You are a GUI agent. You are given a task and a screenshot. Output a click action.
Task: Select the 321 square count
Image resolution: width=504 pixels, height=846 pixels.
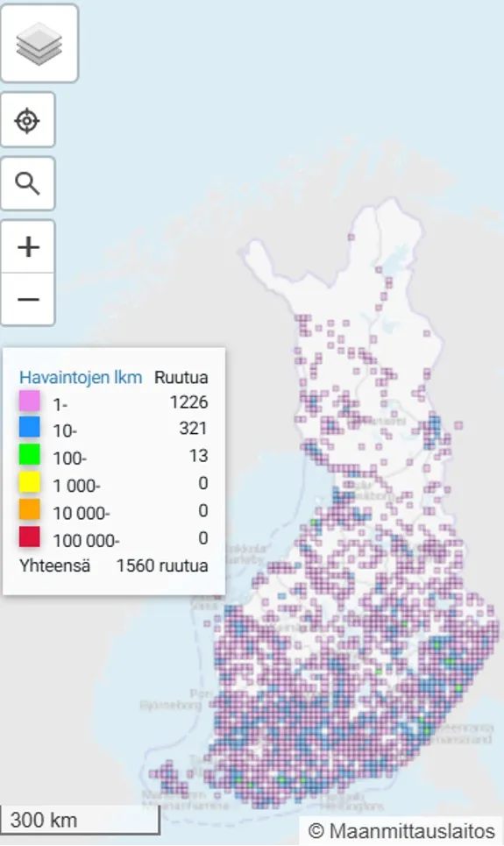click(193, 428)
